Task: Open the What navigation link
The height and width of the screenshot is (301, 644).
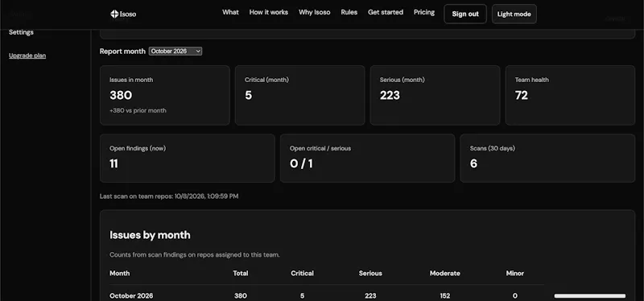Action: (230, 12)
